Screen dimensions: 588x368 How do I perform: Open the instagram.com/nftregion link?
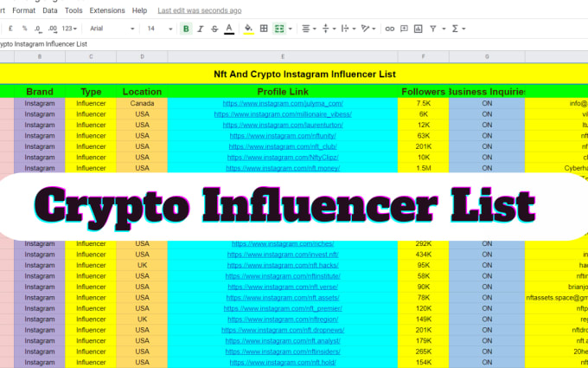click(283, 320)
